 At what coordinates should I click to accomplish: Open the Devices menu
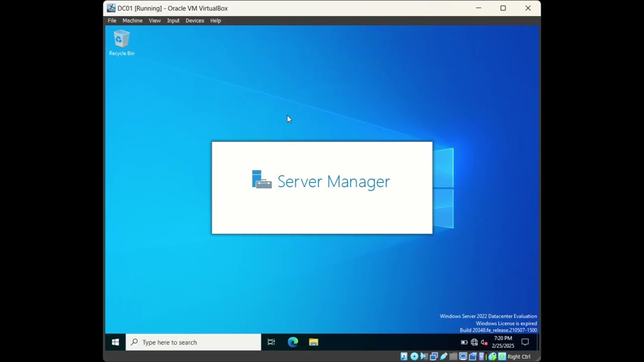[x=195, y=21]
